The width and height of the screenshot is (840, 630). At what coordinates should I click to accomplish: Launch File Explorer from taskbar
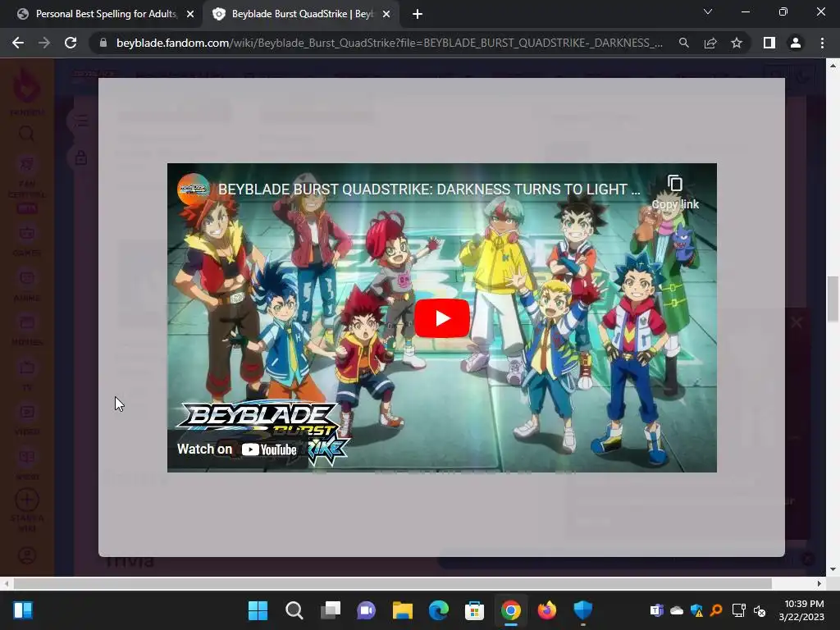pos(402,610)
